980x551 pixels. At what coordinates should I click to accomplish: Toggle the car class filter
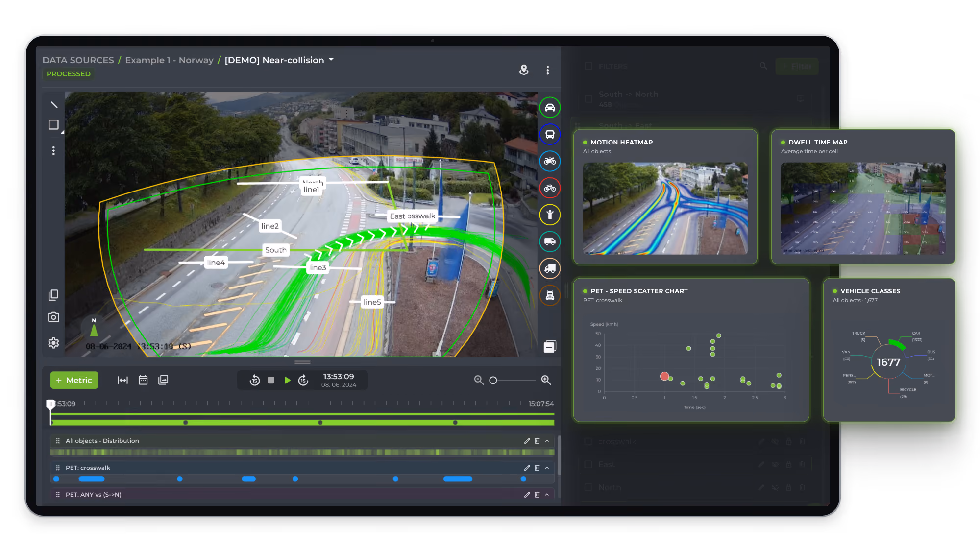[x=550, y=107]
